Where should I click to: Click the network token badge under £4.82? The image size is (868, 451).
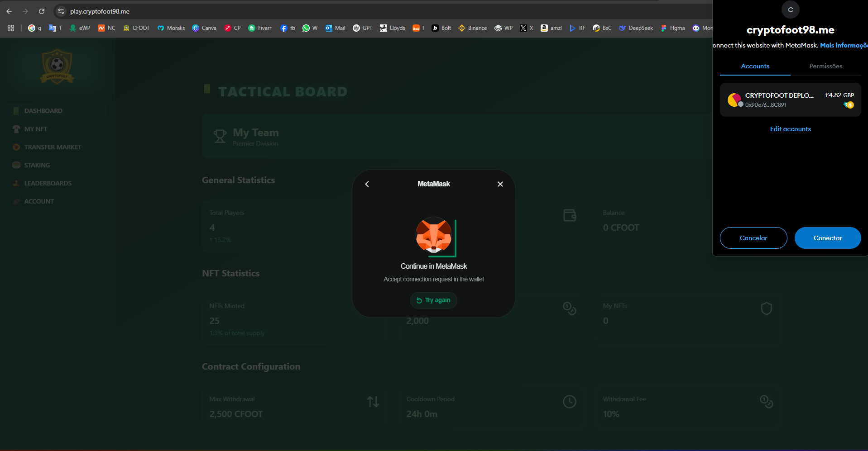click(x=849, y=105)
